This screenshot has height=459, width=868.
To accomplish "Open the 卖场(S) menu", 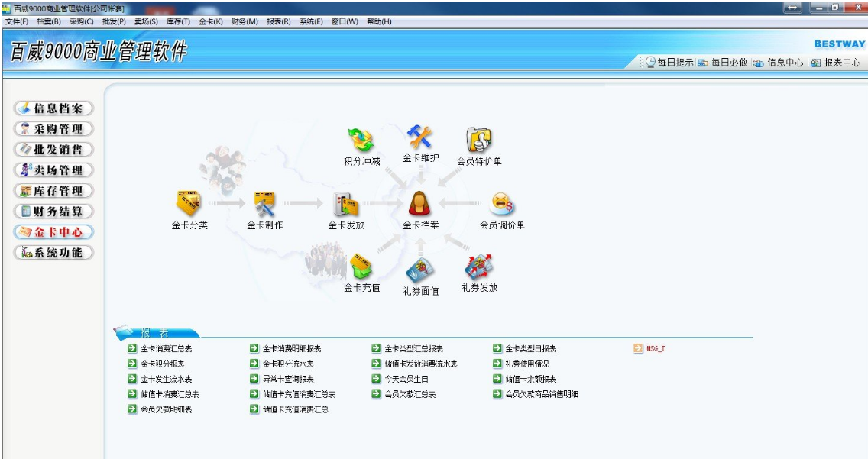I will click(146, 21).
